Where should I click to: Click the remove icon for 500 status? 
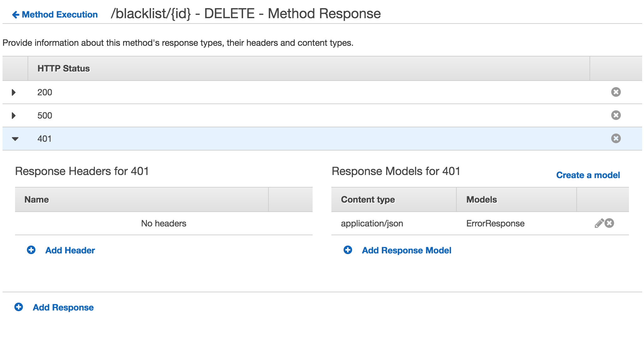click(616, 115)
